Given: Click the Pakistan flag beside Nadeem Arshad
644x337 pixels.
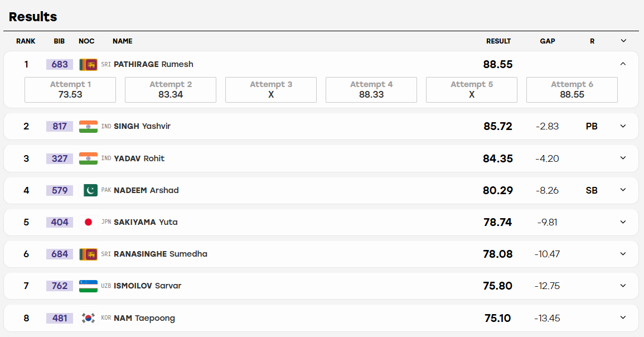Looking at the screenshot, I should [88, 190].
